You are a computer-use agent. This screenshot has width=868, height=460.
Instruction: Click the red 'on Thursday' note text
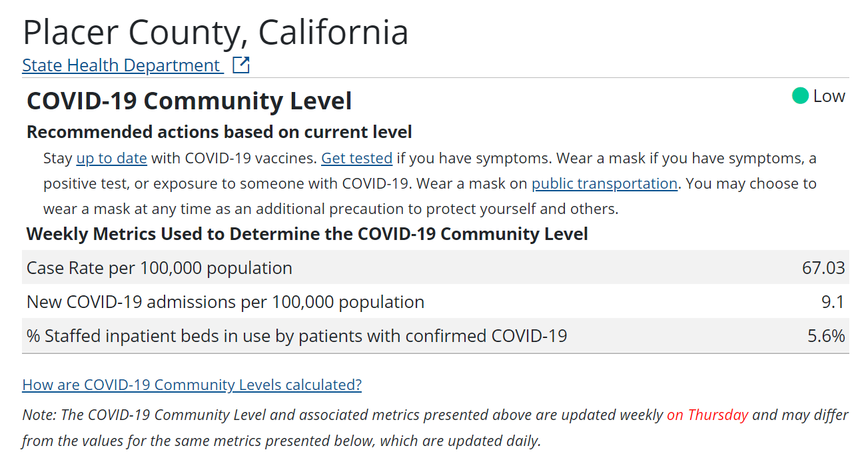click(x=707, y=415)
